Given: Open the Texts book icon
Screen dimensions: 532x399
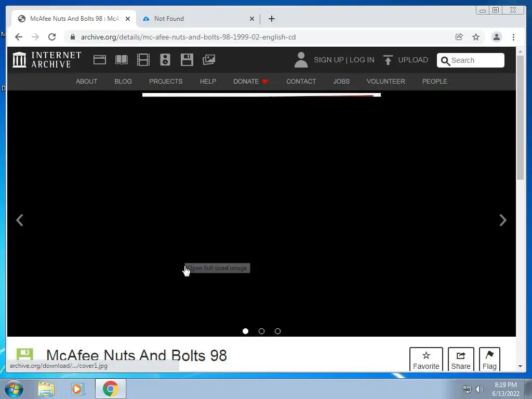Looking at the screenshot, I should point(122,60).
